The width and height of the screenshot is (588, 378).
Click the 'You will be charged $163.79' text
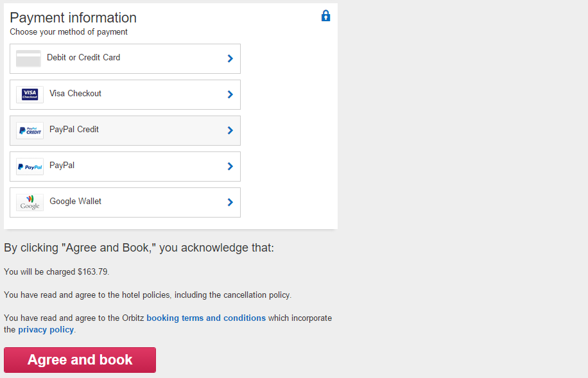[56, 272]
